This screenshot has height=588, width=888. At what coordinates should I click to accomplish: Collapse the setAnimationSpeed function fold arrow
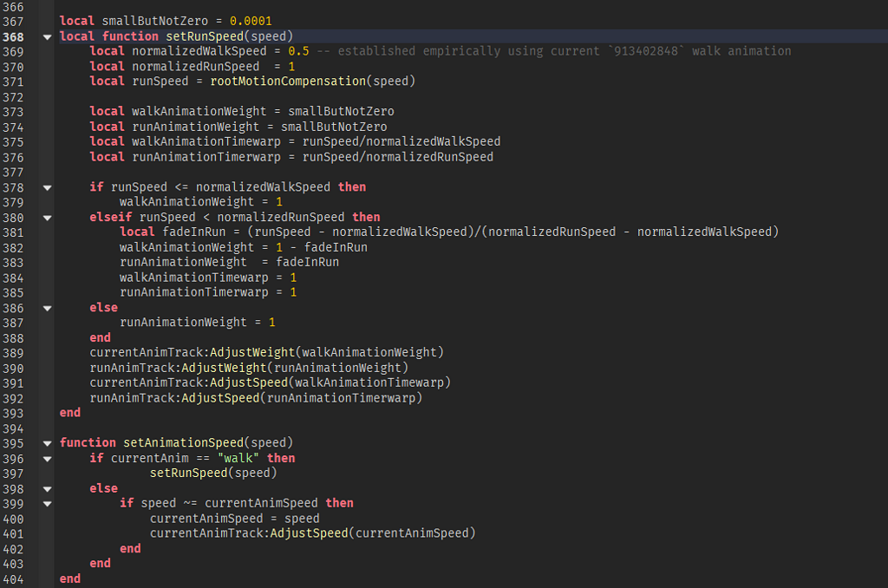point(47,442)
